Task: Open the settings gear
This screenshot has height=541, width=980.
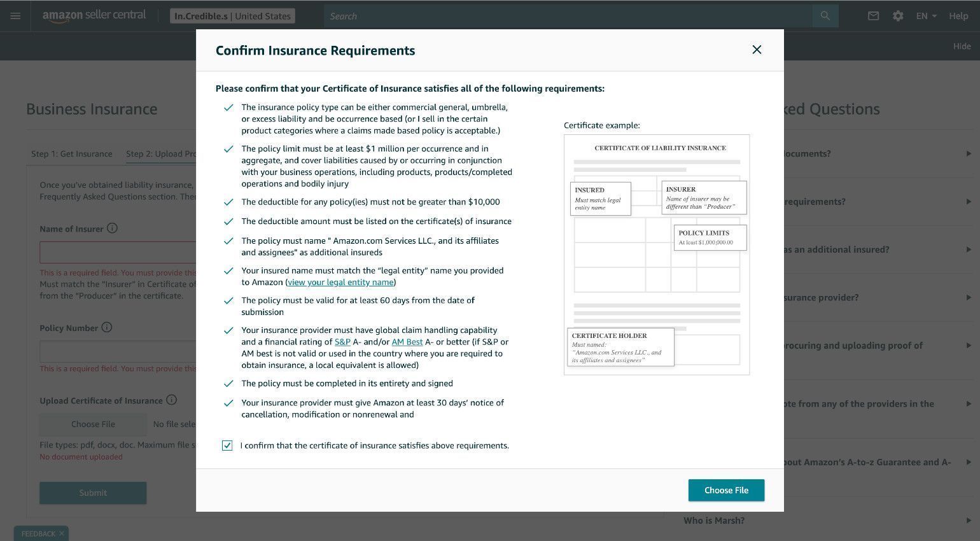Action: tap(898, 16)
